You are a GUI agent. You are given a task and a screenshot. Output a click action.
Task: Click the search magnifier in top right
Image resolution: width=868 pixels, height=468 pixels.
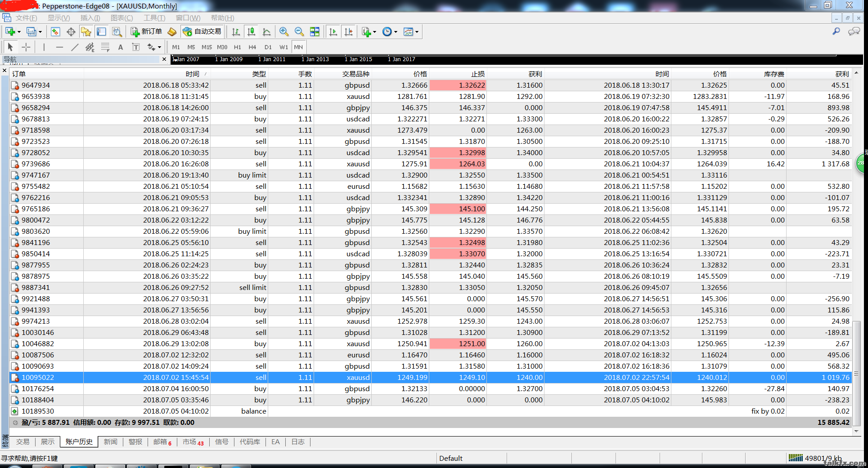click(x=836, y=31)
